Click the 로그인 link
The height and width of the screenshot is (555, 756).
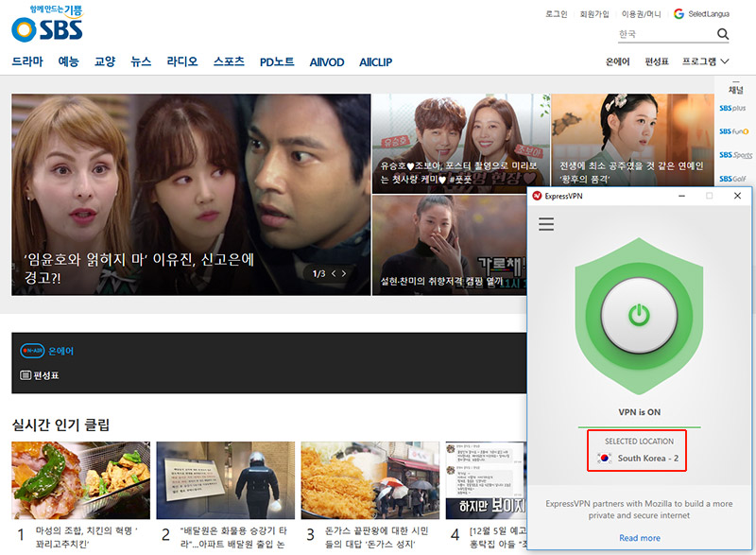[x=557, y=14]
